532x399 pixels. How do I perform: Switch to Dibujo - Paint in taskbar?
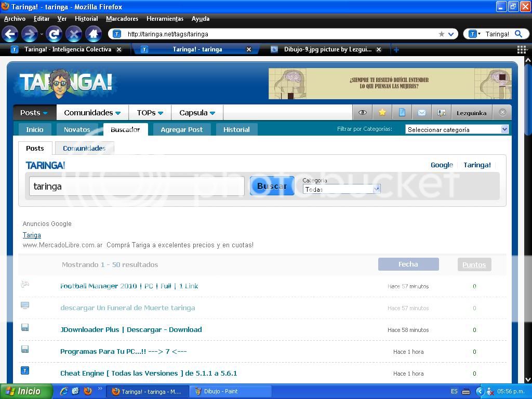point(230,391)
